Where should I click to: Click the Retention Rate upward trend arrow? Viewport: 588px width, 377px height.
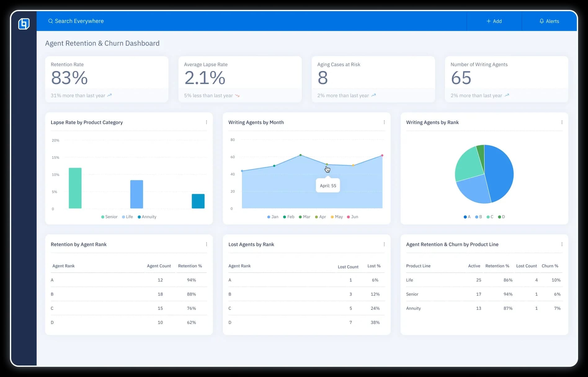pos(109,95)
